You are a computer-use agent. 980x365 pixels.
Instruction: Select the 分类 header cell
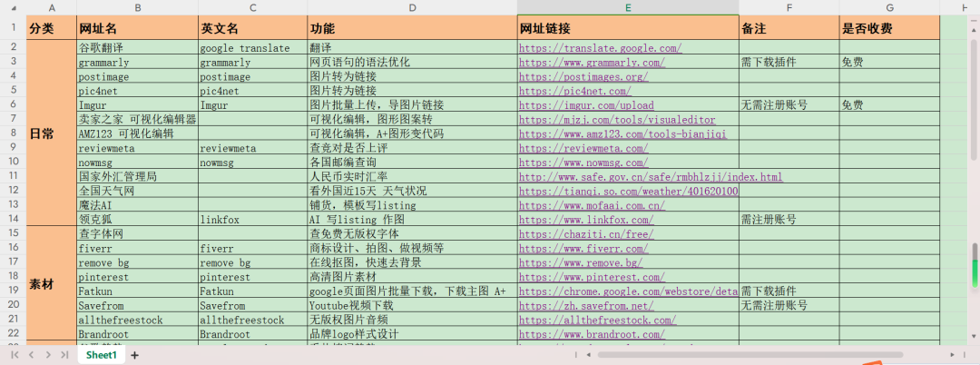(51, 28)
